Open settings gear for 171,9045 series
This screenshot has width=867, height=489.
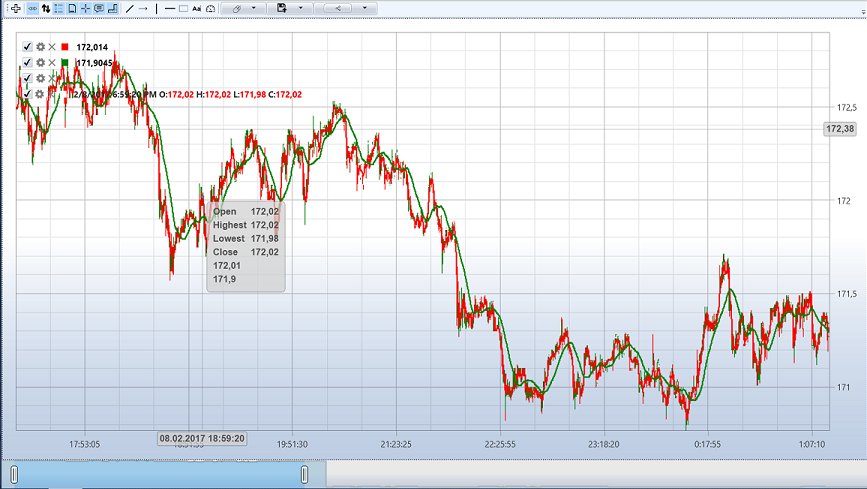click(x=40, y=63)
